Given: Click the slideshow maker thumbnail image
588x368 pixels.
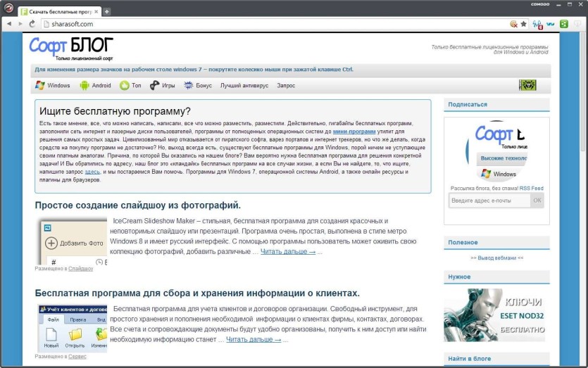Looking at the screenshot, I should click(x=74, y=242).
